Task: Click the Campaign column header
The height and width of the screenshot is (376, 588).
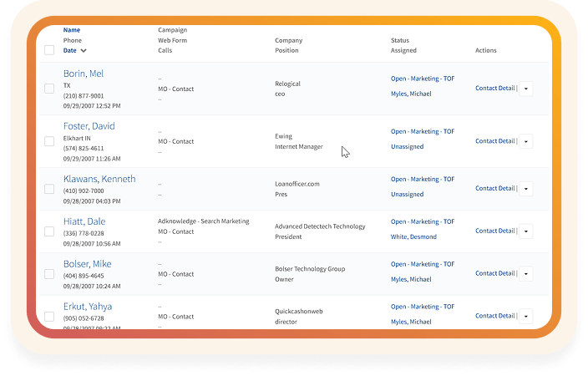Action: pos(173,30)
